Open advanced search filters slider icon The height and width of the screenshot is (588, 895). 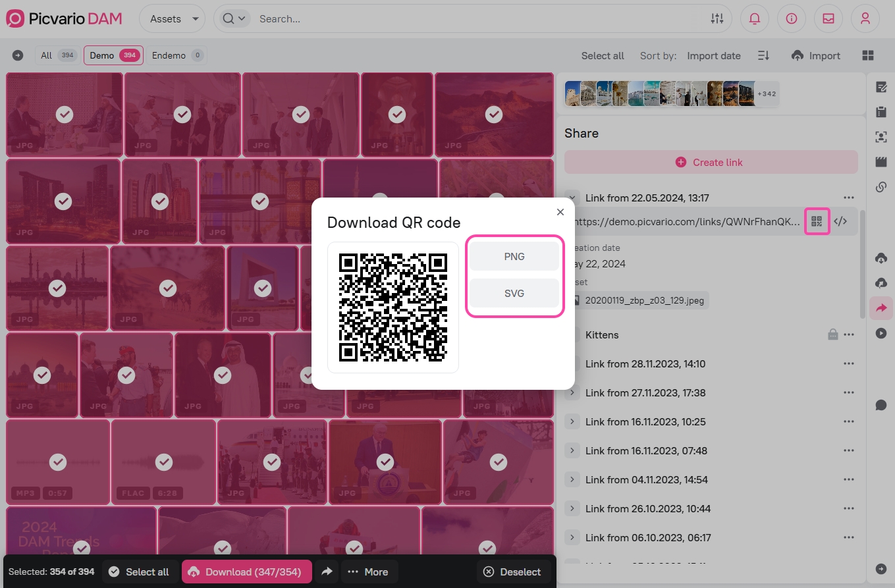pos(717,19)
